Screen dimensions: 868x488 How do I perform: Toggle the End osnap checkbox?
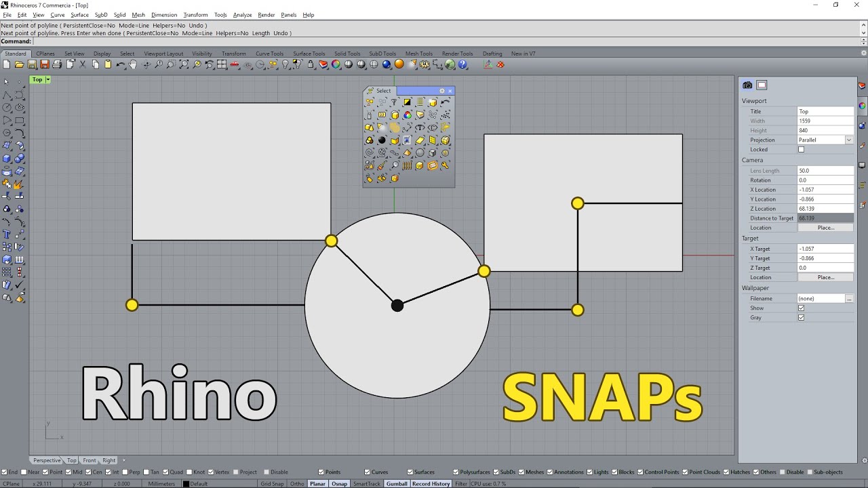tap(5, 472)
